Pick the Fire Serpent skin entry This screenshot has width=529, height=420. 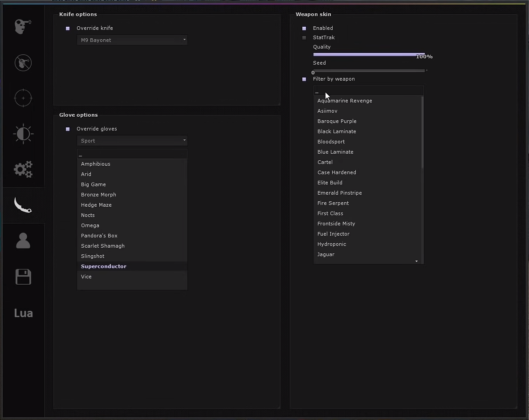(333, 203)
